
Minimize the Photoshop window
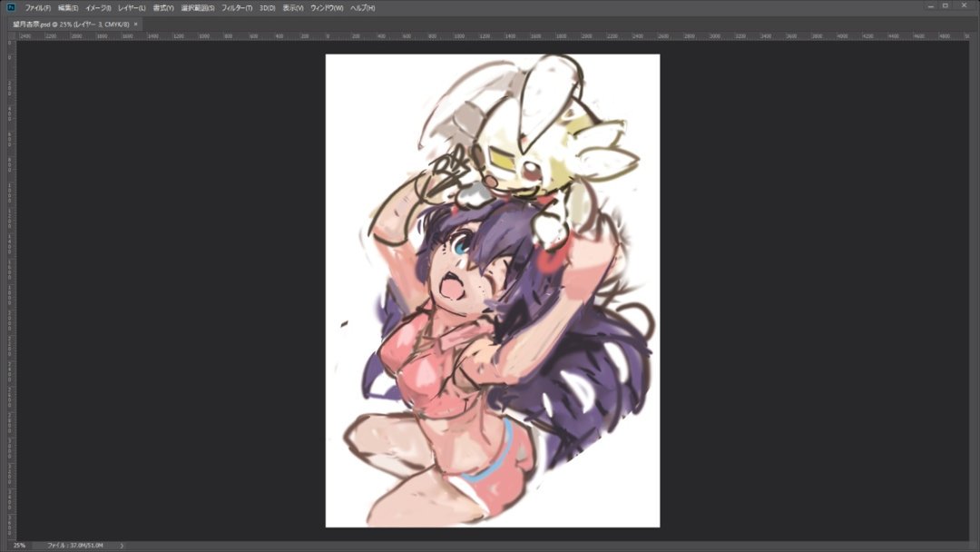(931, 5)
